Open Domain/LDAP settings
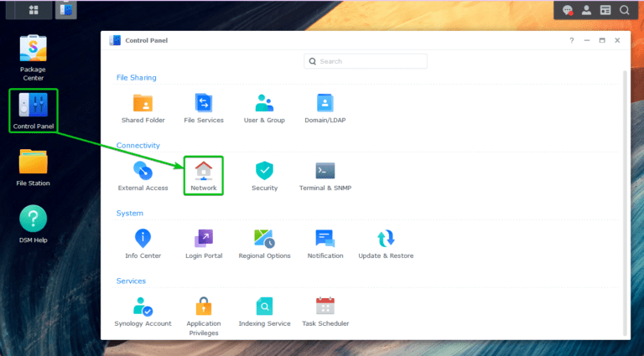The width and height of the screenshot is (644, 356). tap(325, 103)
